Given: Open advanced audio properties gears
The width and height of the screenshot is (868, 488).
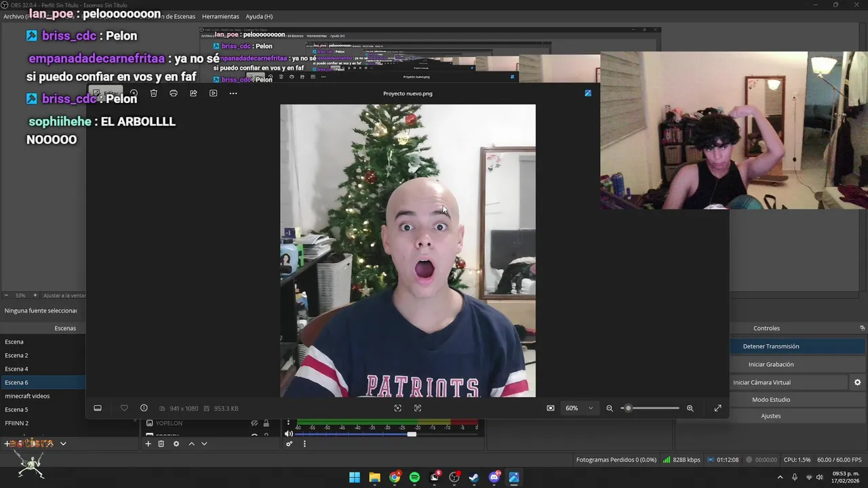Looking at the screenshot, I should 289,444.
